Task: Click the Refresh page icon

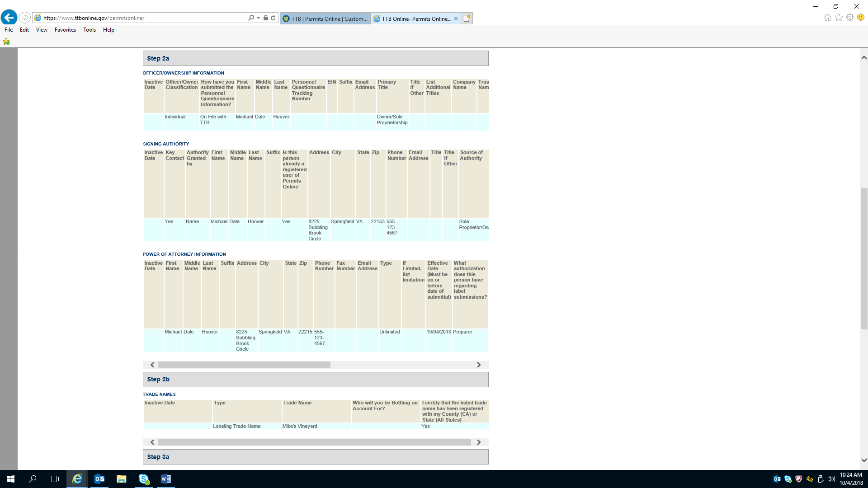Action: tap(273, 18)
